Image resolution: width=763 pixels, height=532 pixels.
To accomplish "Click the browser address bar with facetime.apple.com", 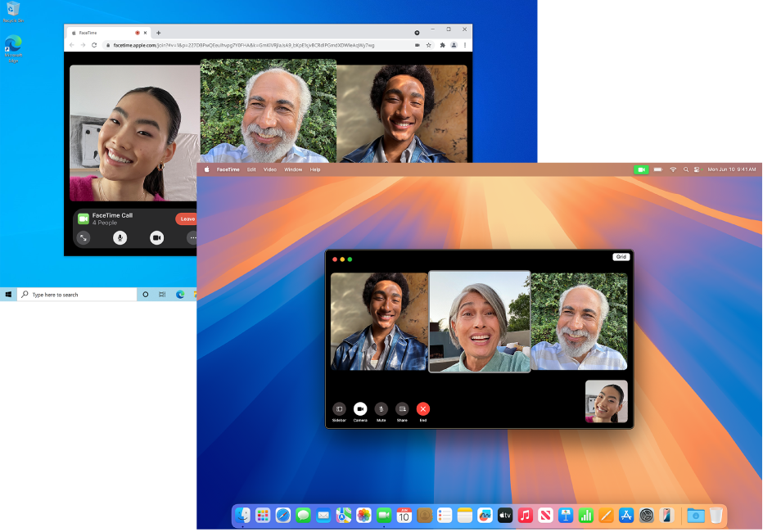I will tap(258, 45).
